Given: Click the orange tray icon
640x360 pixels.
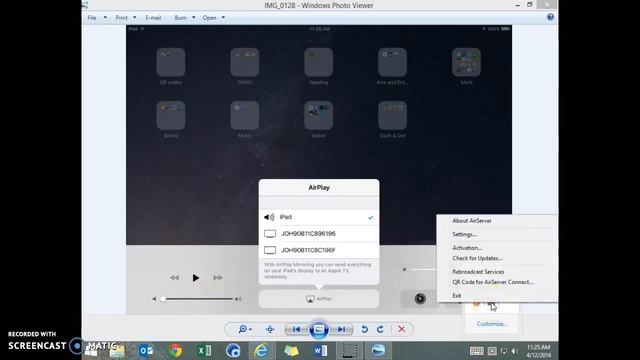Looking at the screenshot, I should click(x=476, y=304).
